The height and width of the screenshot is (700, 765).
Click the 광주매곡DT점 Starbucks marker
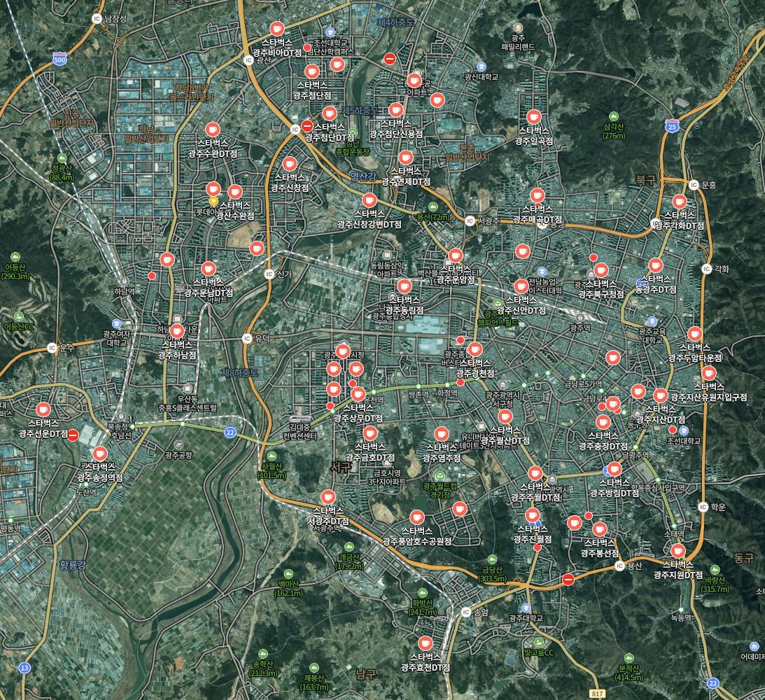[x=537, y=195]
